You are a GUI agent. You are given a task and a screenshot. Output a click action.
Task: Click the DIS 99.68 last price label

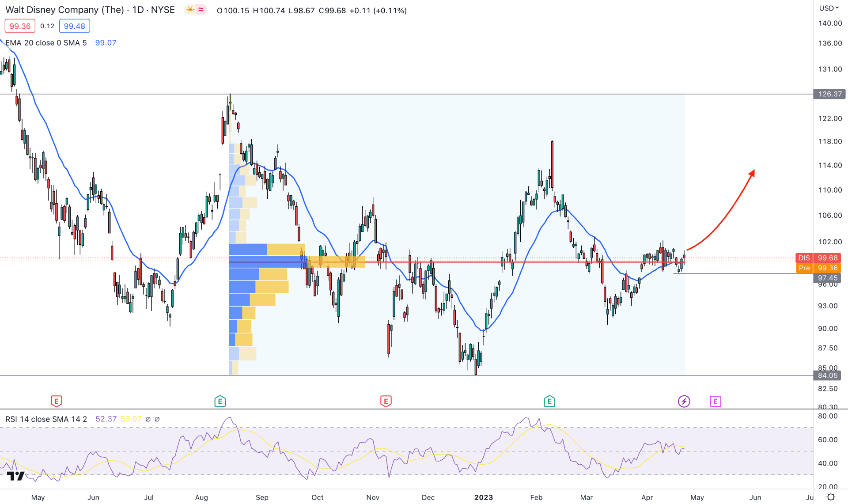coord(818,258)
